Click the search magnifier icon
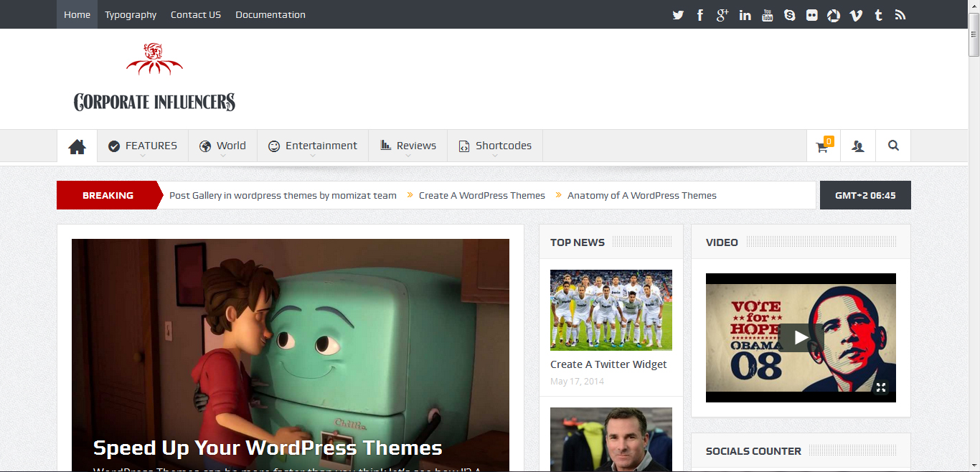Image resolution: width=980 pixels, height=472 pixels. [x=893, y=146]
